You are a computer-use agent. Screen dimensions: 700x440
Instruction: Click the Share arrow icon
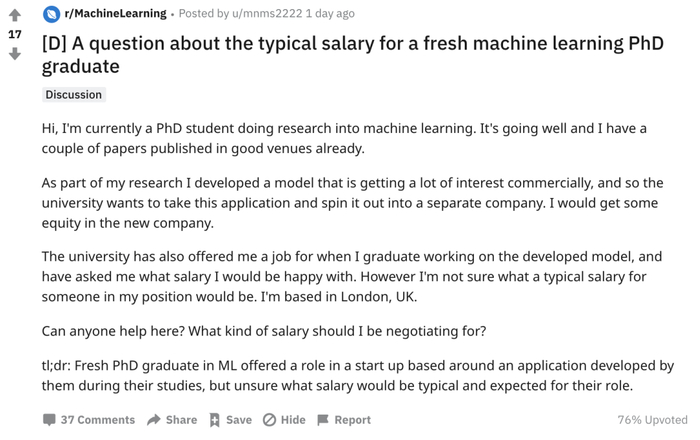click(x=154, y=420)
